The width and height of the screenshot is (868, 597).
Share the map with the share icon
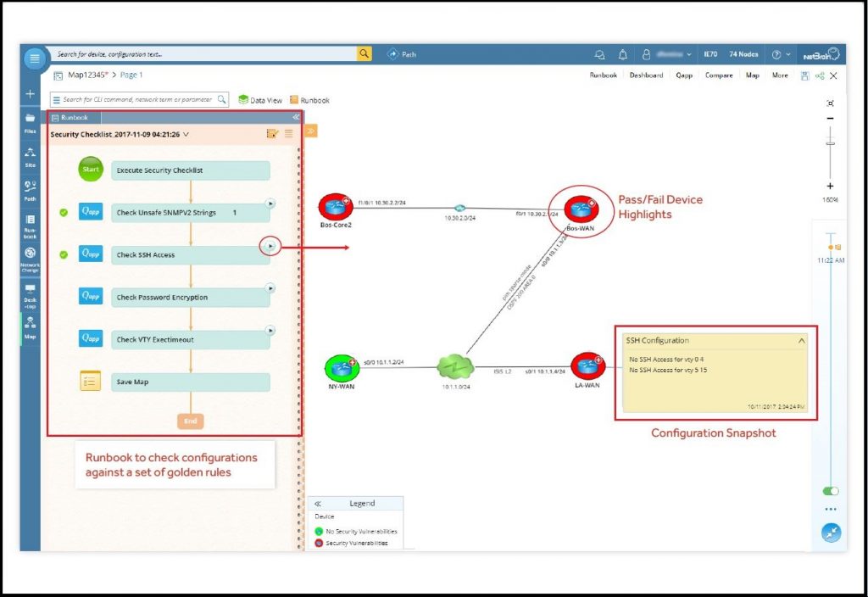820,75
